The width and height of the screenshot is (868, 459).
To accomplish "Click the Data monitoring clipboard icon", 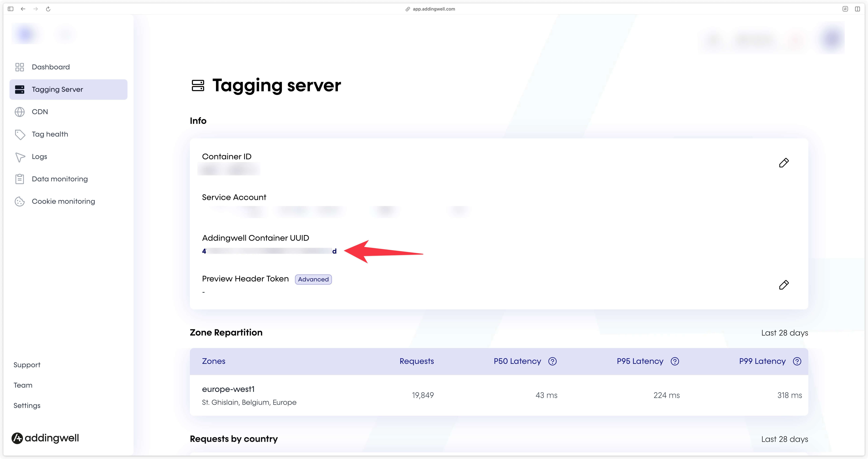I will click(19, 179).
